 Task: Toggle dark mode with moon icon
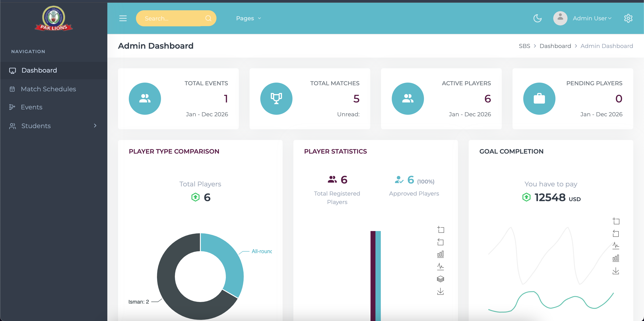pos(537,18)
